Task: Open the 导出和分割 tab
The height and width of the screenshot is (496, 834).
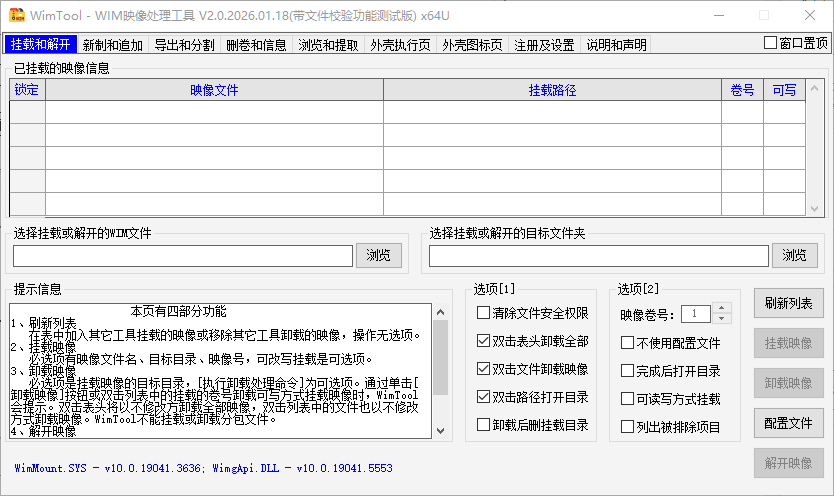Action: tap(185, 45)
